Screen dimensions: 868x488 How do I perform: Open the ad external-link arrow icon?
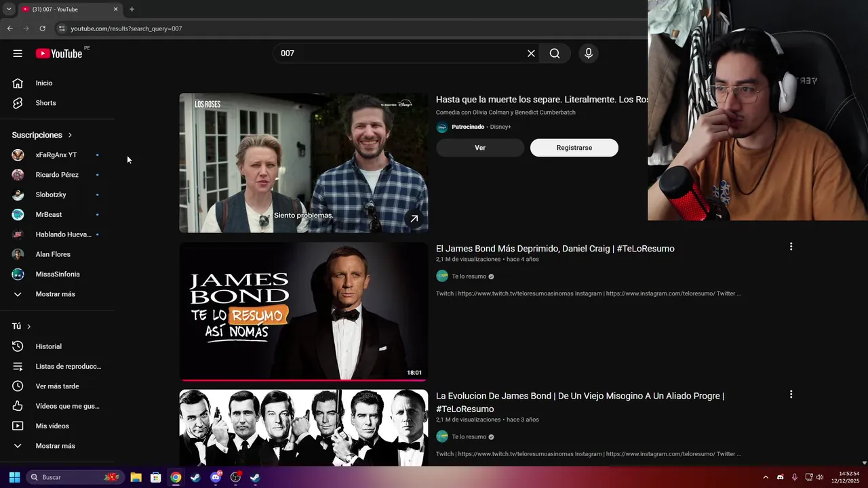point(414,218)
